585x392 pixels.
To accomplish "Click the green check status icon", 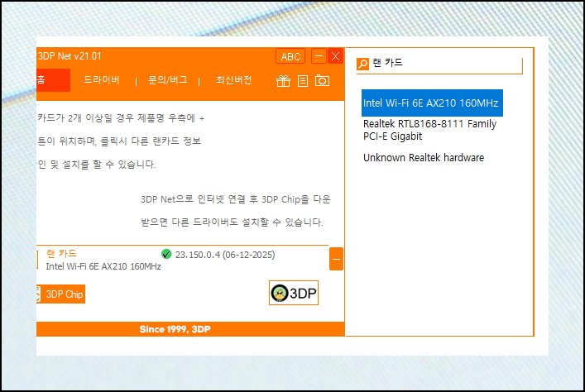I will [x=166, y=254].
